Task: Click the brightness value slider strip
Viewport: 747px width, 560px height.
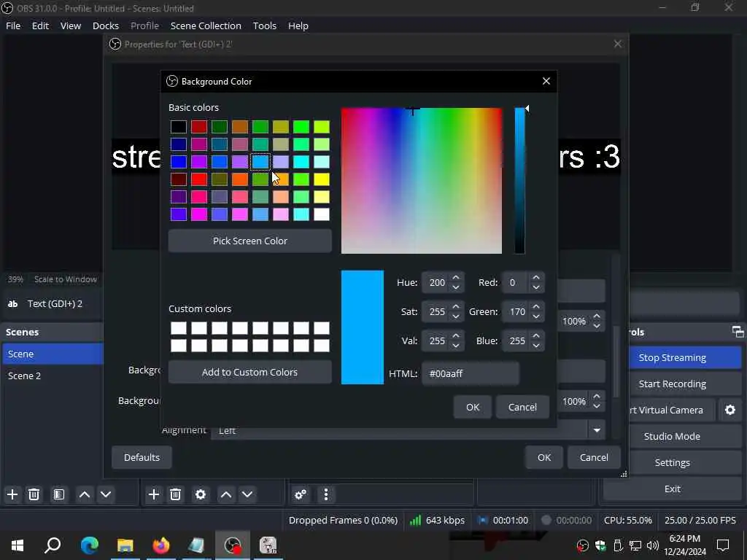Action: [519, 181]
